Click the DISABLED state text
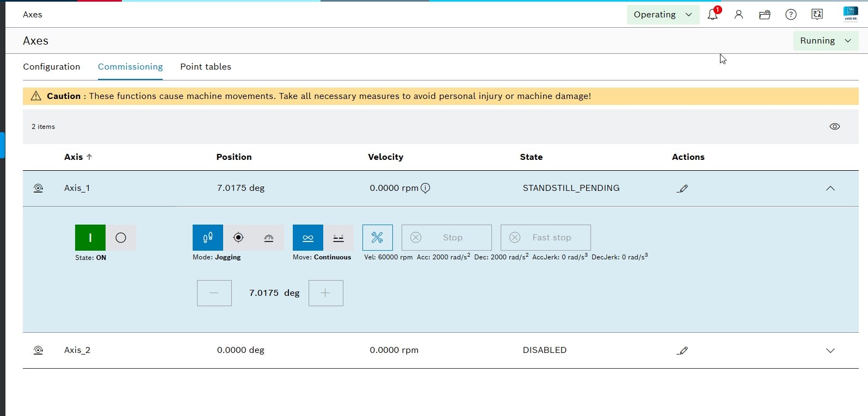This screenshot has height=416, width=868. 545,350
